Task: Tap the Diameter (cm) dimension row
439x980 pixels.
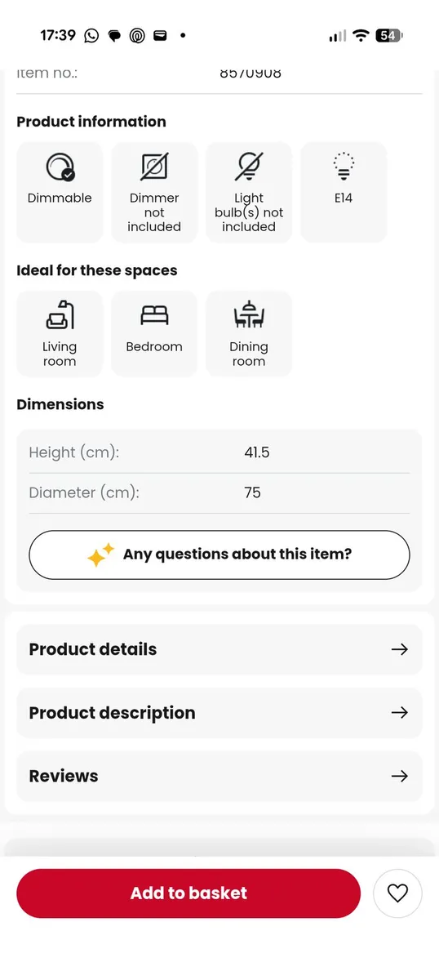Action: pyautogui.click(x=219, y=493)
